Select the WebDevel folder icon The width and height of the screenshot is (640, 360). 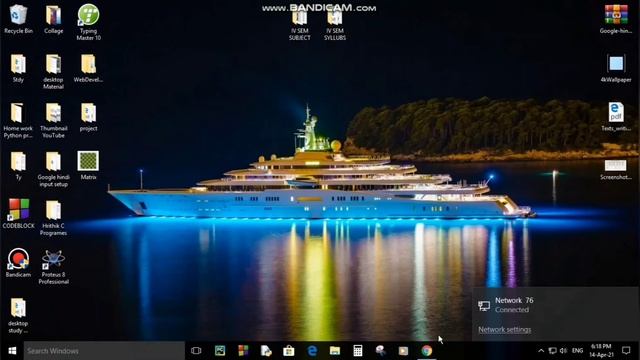tap(88, 68)
